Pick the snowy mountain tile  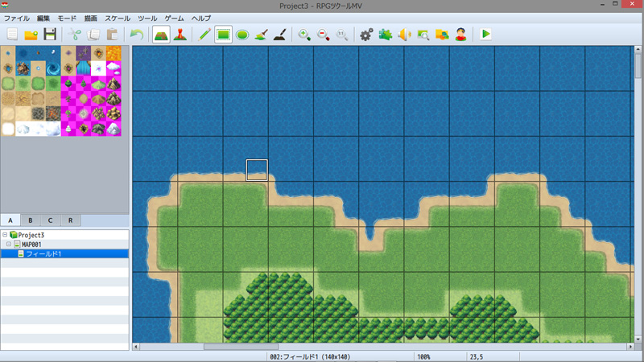(x=114, y=129)
